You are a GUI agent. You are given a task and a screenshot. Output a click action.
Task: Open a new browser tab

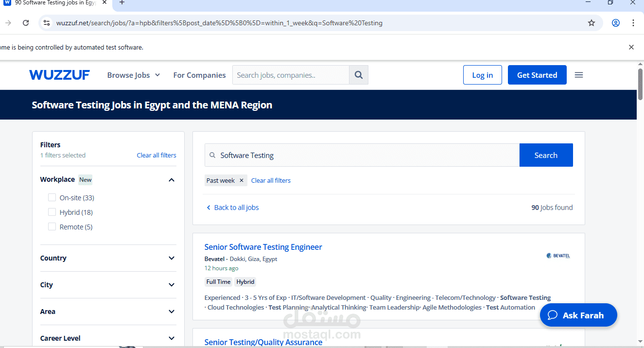point(122,2)
